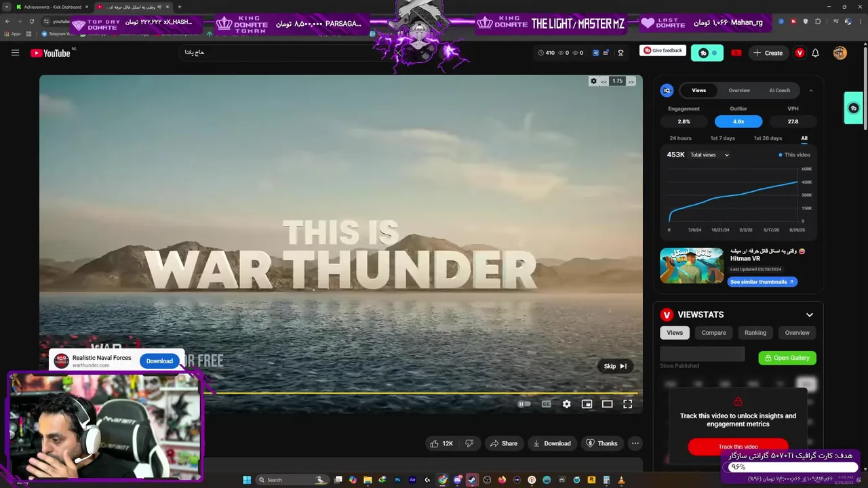Select the Overview tab in vidIQ panel
The image size is (868, 488).
739,90
